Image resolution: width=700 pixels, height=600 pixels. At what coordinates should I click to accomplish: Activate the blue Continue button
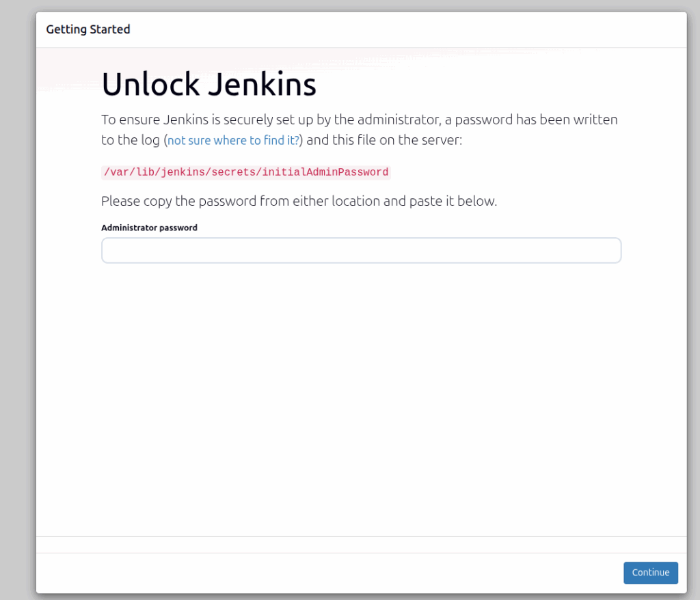tap(650, 573)
